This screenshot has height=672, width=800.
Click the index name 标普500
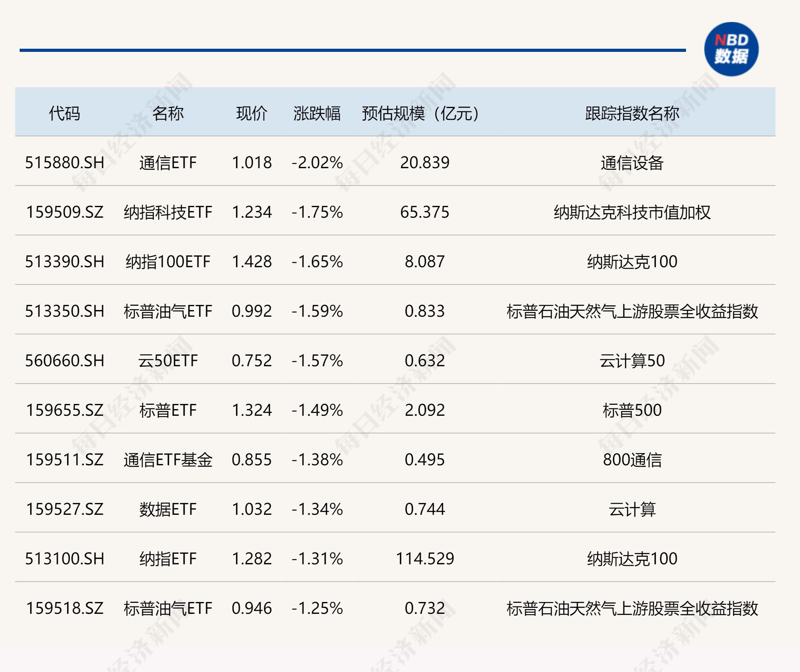[632, 410]
